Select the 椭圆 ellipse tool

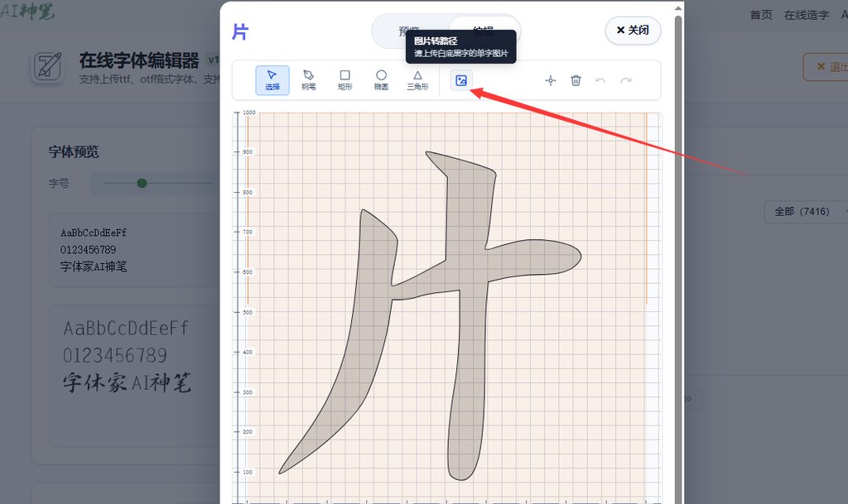(381, 79)
